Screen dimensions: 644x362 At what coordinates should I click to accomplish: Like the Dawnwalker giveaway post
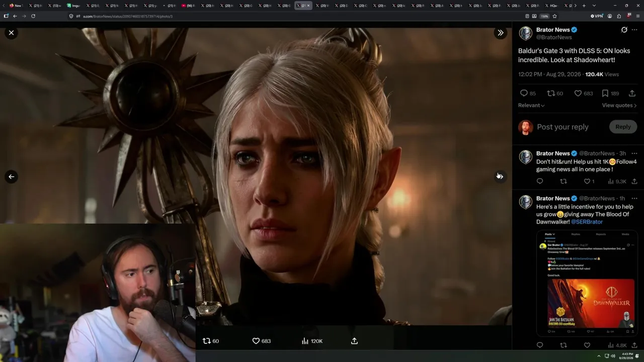[587, 345]
